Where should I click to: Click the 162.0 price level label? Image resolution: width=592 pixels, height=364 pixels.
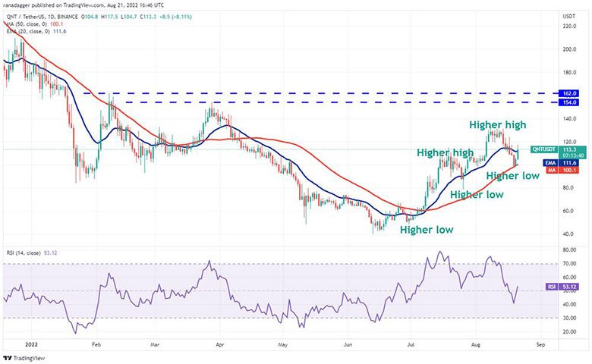(x=569, y=93)
